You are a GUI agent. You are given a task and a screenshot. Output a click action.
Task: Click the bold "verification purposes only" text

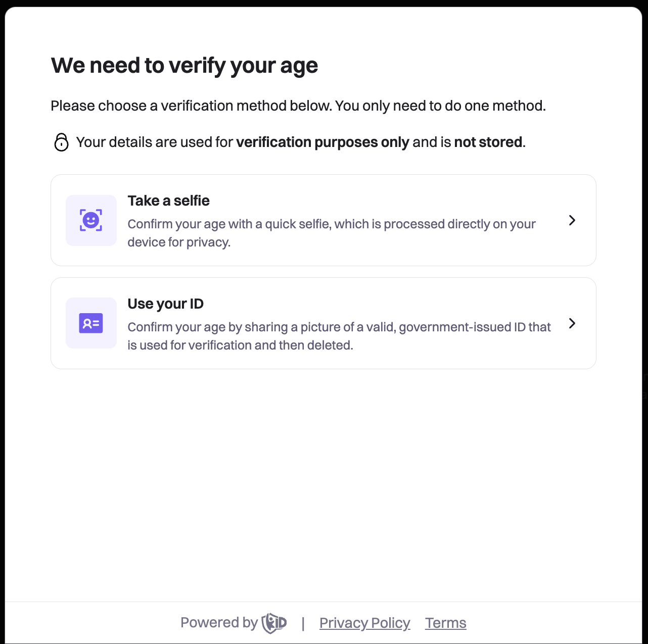tap(322, 142)
